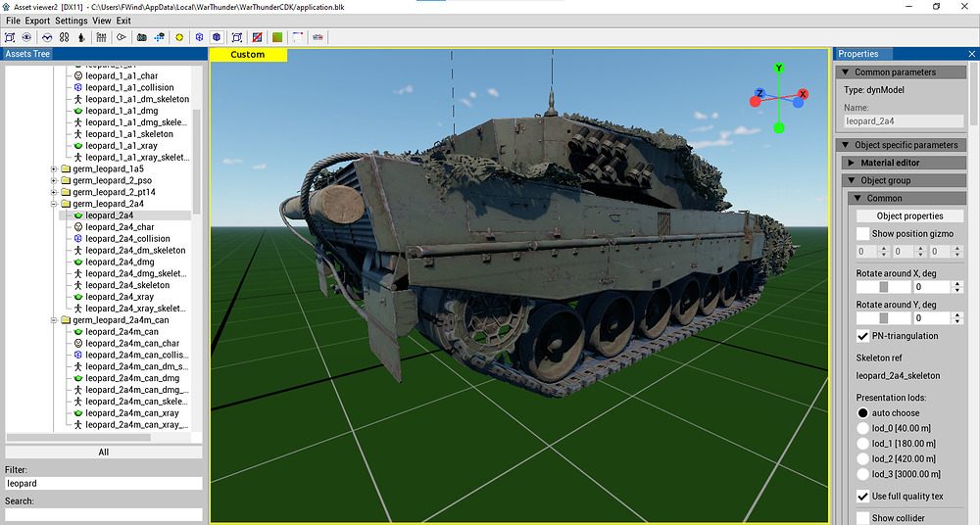Enable Show collider checkbox

point(863,517)
